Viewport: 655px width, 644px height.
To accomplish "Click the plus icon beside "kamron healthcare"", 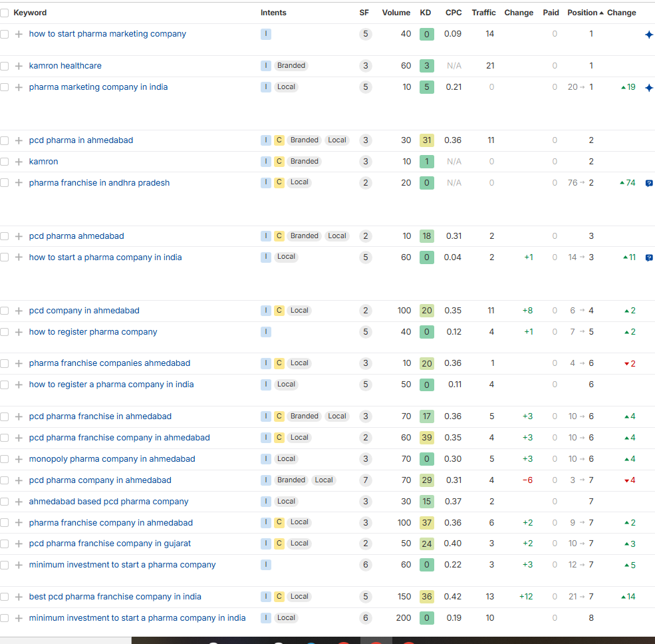I will 19,66.
